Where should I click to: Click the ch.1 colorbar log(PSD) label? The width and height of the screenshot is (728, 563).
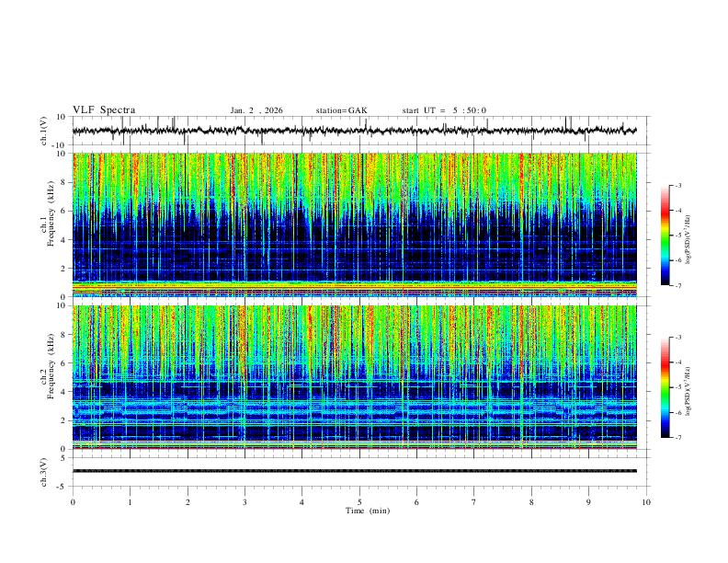tap(688, 240)
